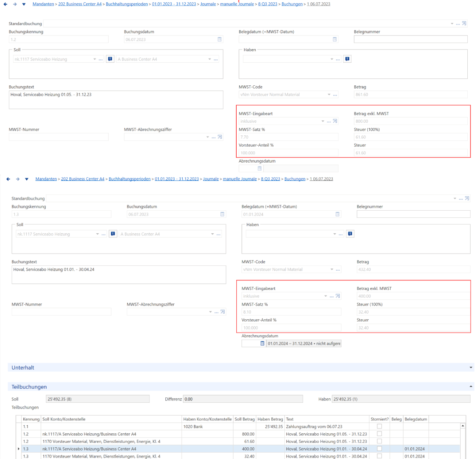Collapse the Teilbuchungen section
The width and height of the screenshot is (476, 459).
(471, 387)
